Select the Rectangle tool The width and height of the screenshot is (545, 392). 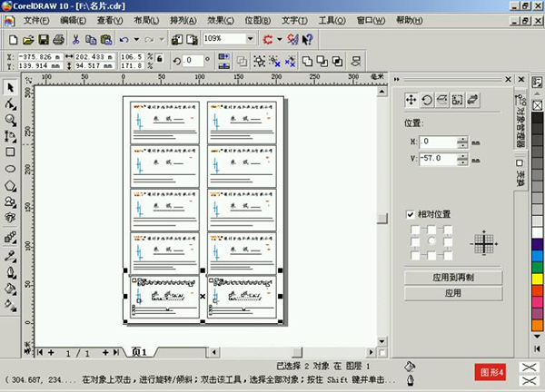[10, 152]
